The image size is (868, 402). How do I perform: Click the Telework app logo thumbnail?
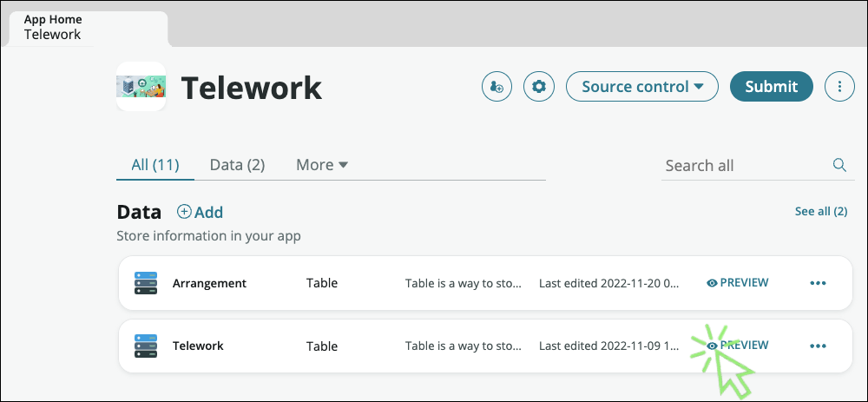(141, 87)
